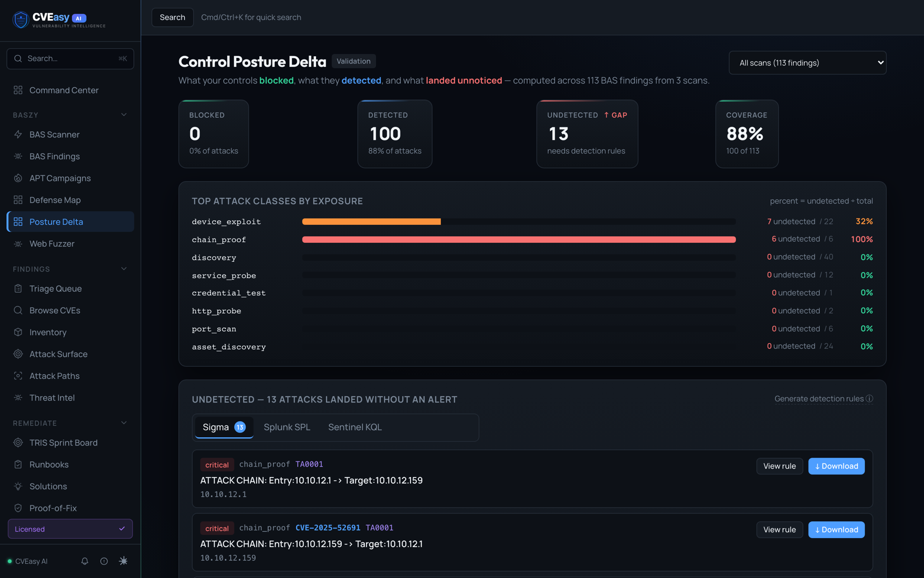Click the Sigma count badge 13
Viewport: 924px width, 578px height.
(240, 427)
